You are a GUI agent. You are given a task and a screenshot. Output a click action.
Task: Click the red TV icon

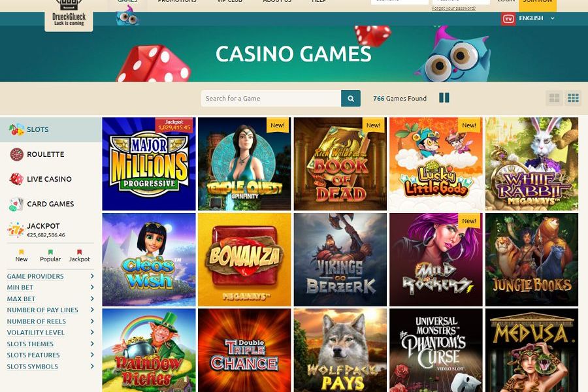pos(508,18)
